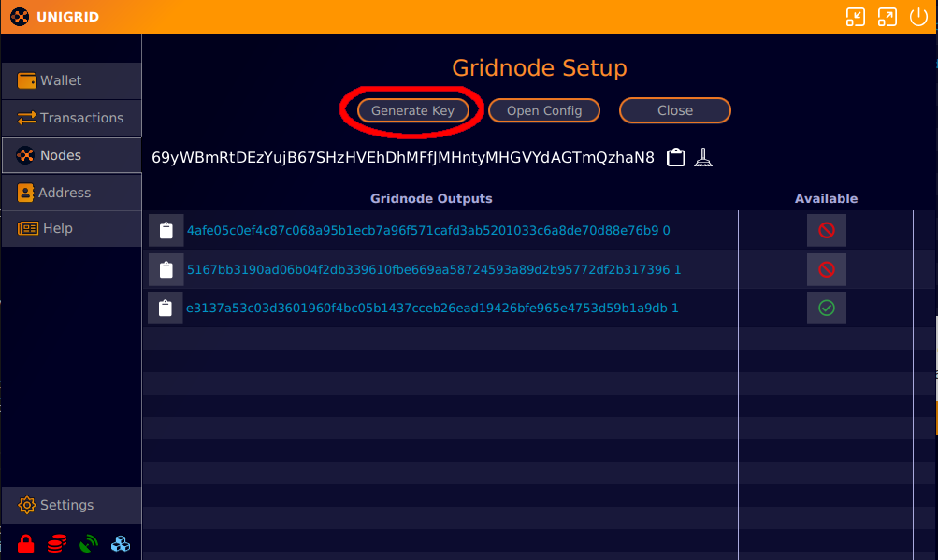The image size is (938, 560).
Task: Select transaction hash 4afe05c0ef4c87c0...76b9 0
Action: (428, 230)
